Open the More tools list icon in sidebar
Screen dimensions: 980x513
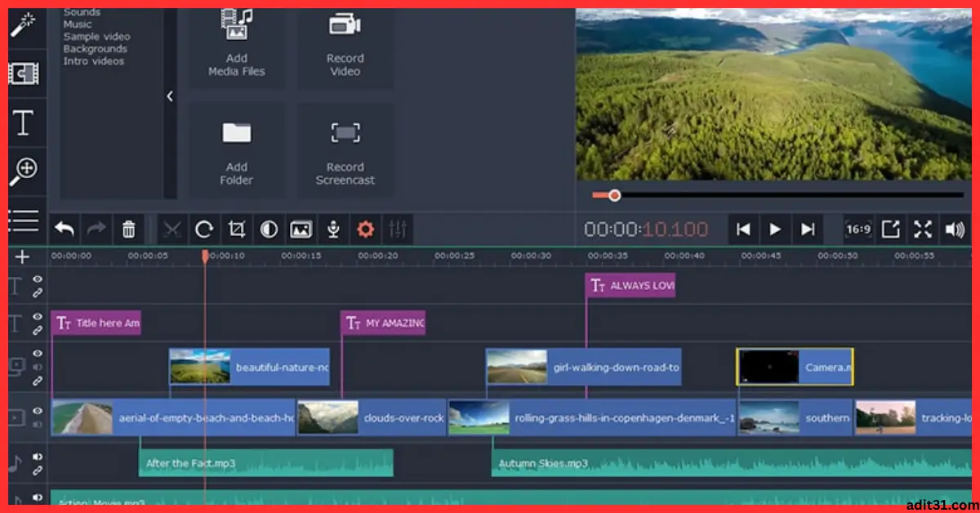(24, 221)
